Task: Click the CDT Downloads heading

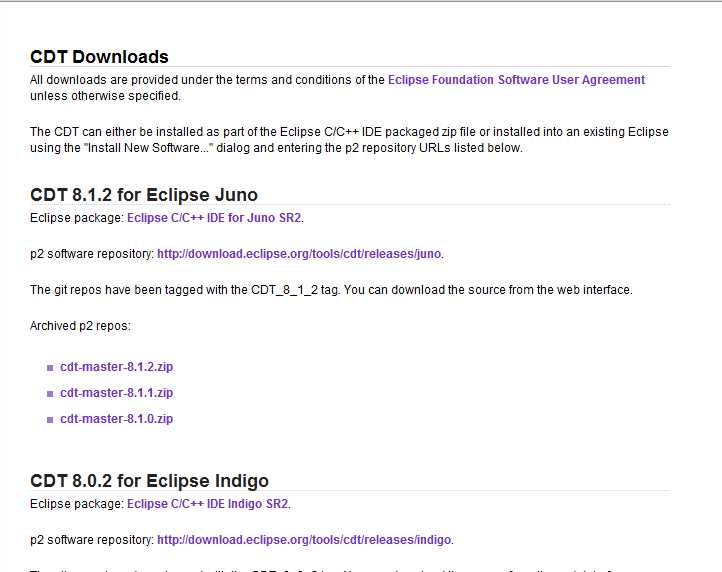Action: click(x=99, y=57)
